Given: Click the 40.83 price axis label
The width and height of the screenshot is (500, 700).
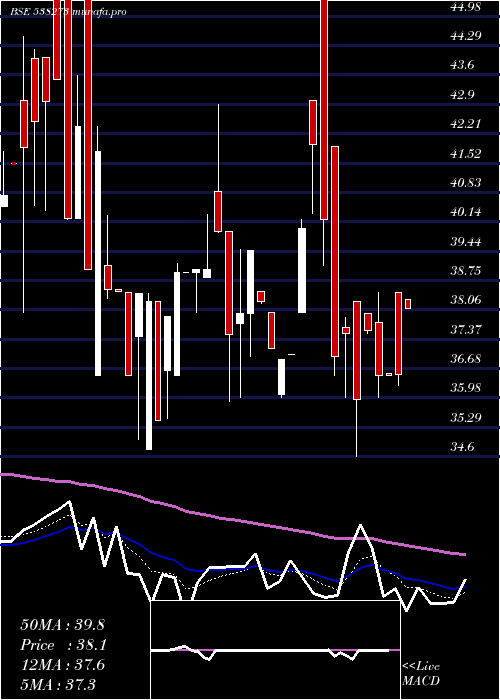Looking at the screenshot, I should point(467,183).
